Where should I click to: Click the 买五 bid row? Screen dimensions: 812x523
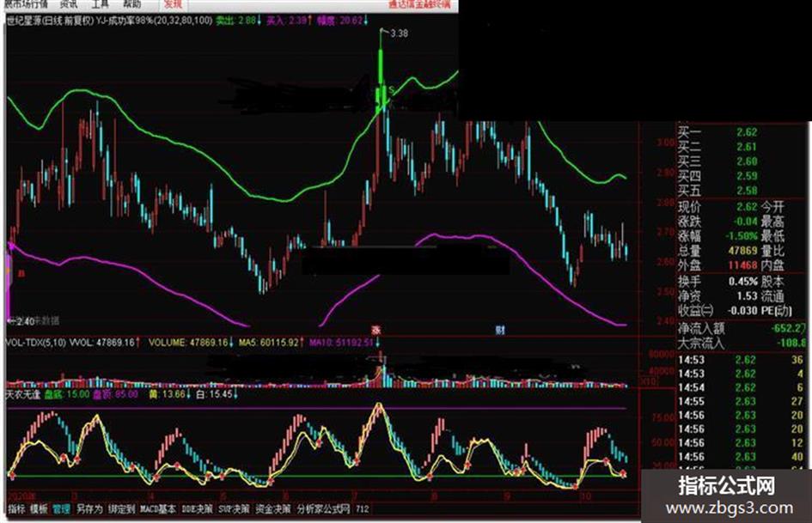pos(717,190)
